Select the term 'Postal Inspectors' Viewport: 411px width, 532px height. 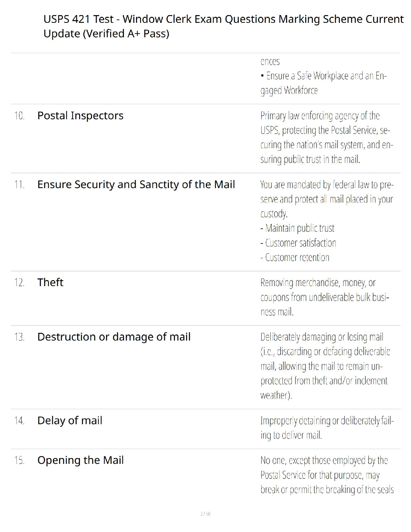80,116
